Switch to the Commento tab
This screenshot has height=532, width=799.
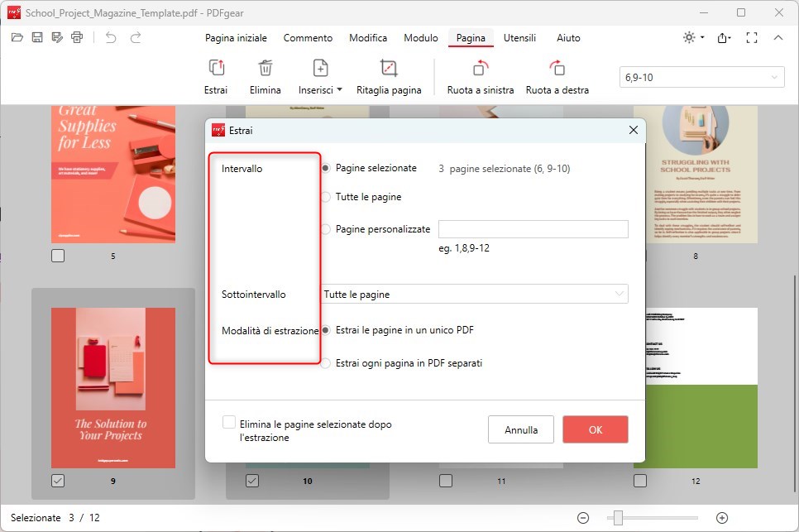pyautogui.click(x=308, y=38)
